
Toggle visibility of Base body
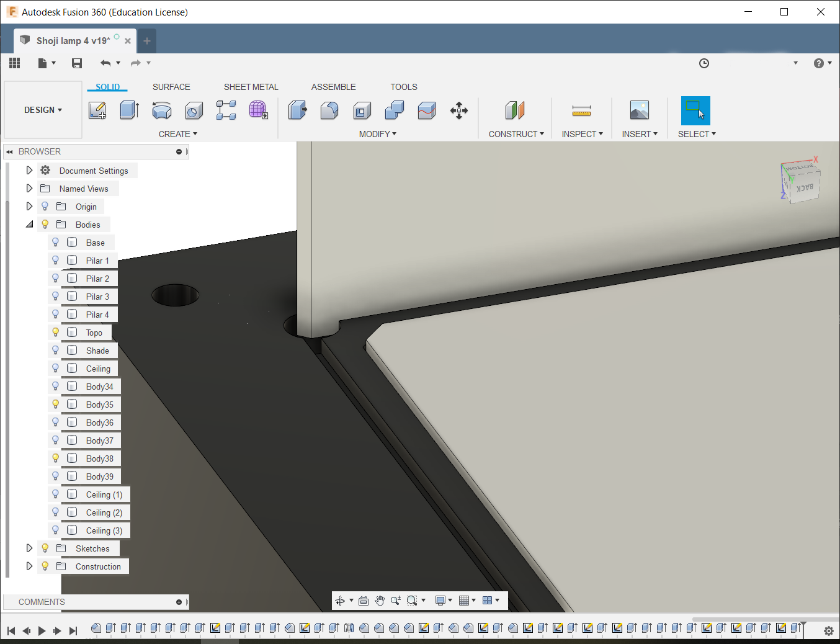[55, 243]
